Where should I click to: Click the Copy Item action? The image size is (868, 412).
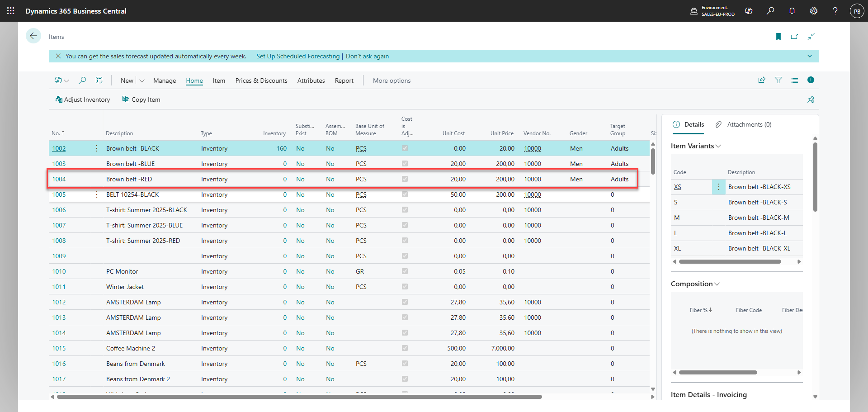141,99
